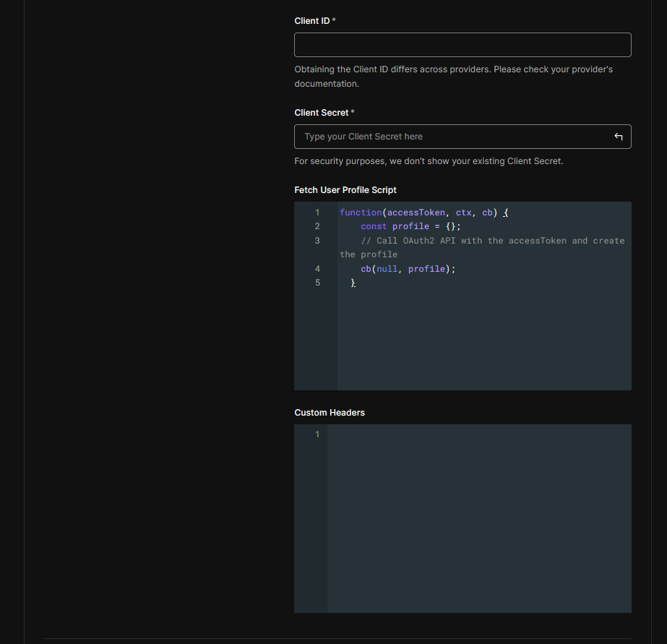Click the 'cb(null, profile)' code line
The image size is (667, 644).
click(408, 269)
